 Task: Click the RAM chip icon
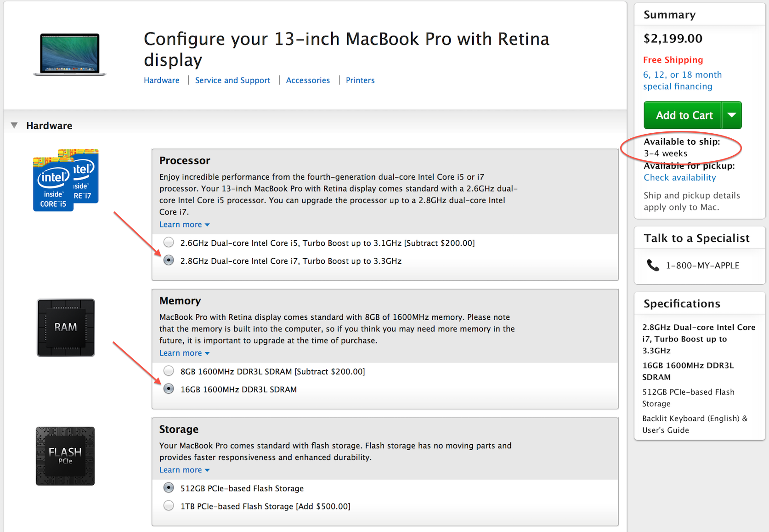(x=66, y=328)
